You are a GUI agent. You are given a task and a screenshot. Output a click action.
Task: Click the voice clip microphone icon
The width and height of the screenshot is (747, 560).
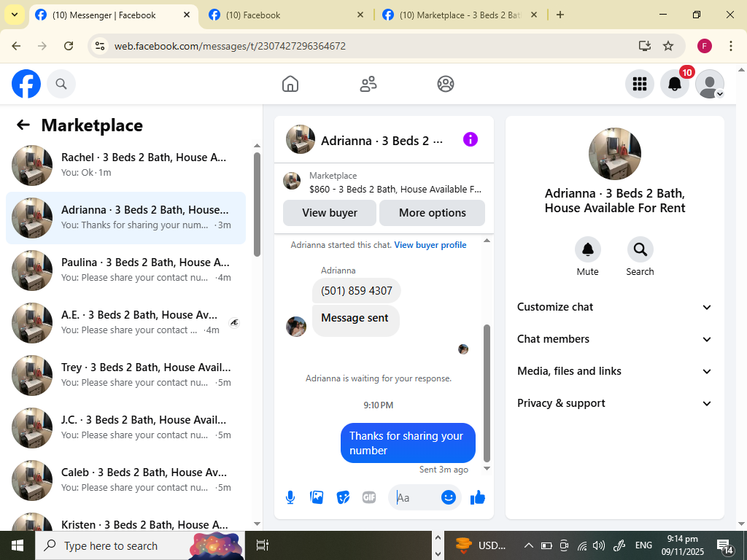click(290, 497)
